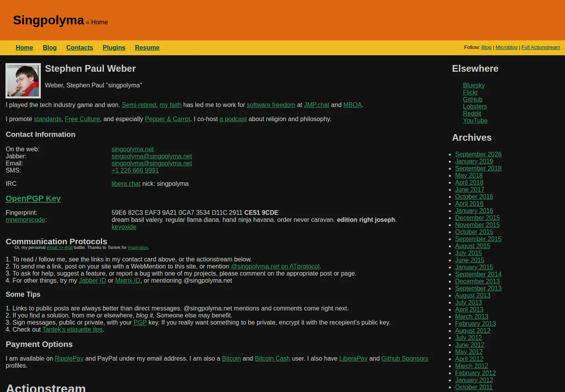Open the Bitcoin Cash link

[x=272, y=359]
